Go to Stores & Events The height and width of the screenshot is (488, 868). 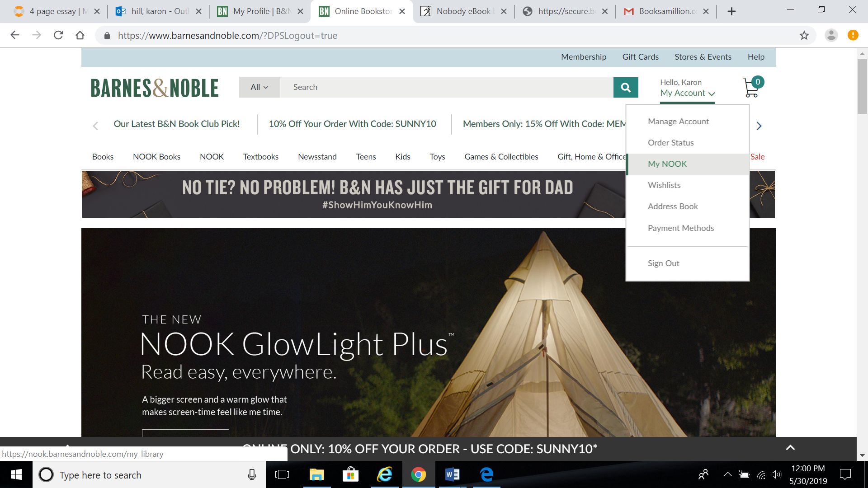tap(703, 57)
